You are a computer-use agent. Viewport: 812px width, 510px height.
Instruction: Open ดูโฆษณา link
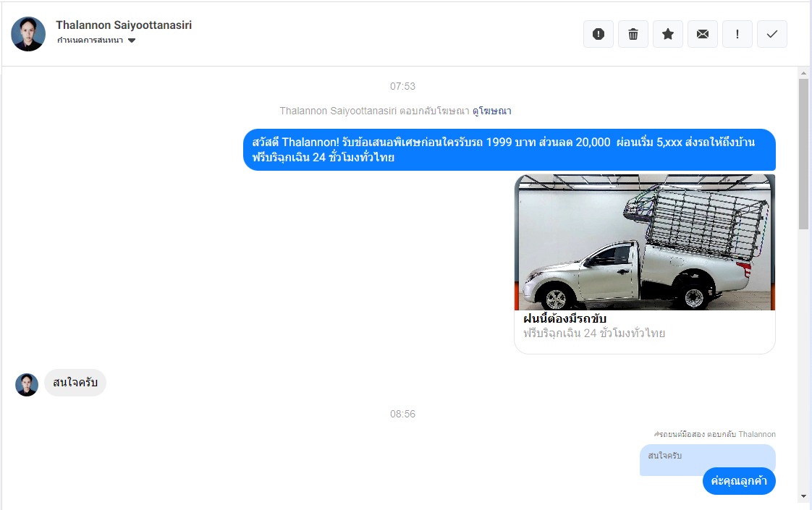pos(492,111)
